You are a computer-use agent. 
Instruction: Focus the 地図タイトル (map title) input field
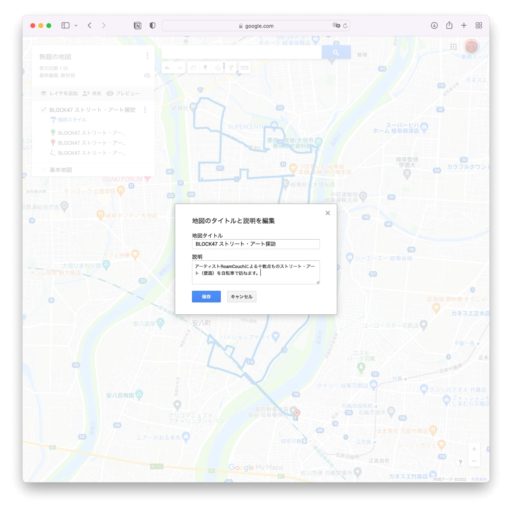[x=256, y=244]
